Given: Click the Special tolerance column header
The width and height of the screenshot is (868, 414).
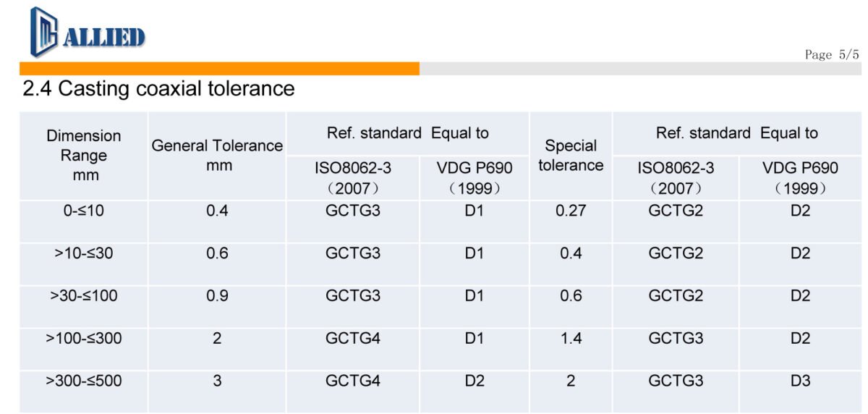Looking at the screenshot, I should pyautogui.click(x=571, y=156).
